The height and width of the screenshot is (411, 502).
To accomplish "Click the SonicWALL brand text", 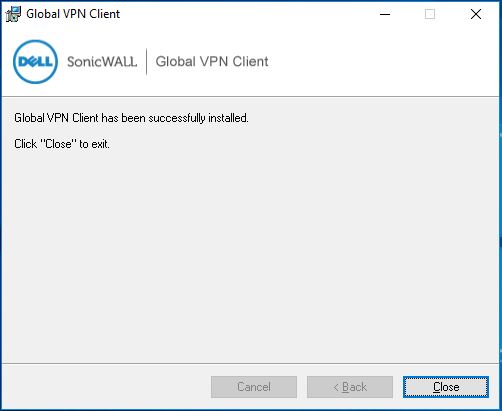I will pos(102,62).
